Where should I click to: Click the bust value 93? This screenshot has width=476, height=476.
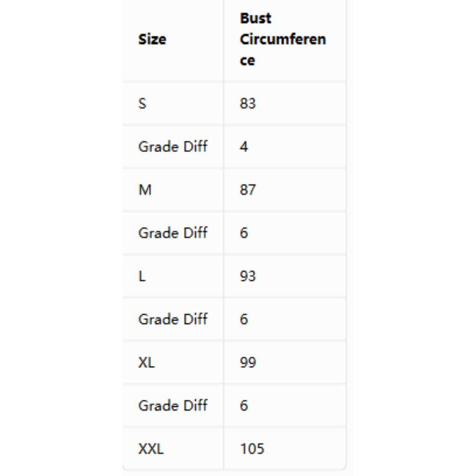pyautogui.click(x=248, y=276)
